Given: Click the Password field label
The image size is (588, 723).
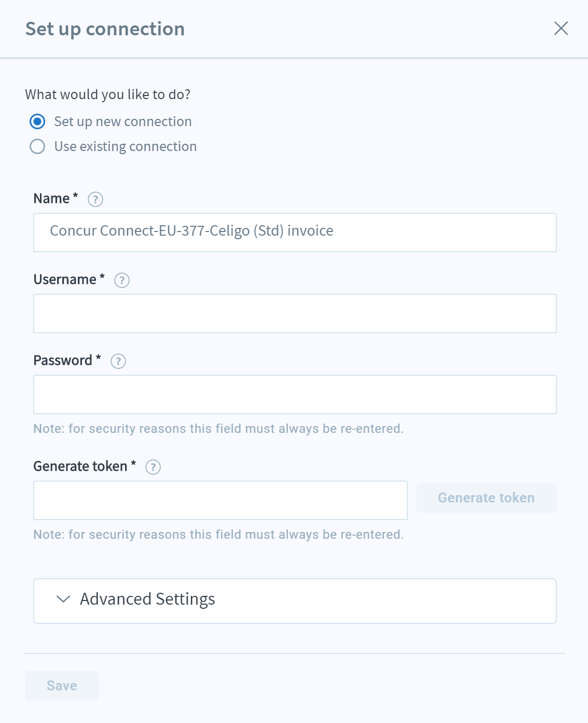Looking at the screenshot, I should click(x=63, y=360).
